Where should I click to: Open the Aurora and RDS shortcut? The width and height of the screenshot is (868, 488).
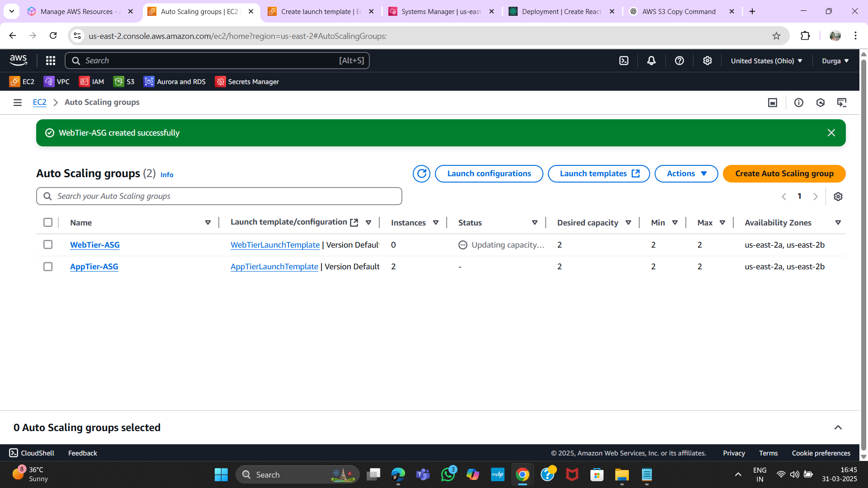pos(175,82)
